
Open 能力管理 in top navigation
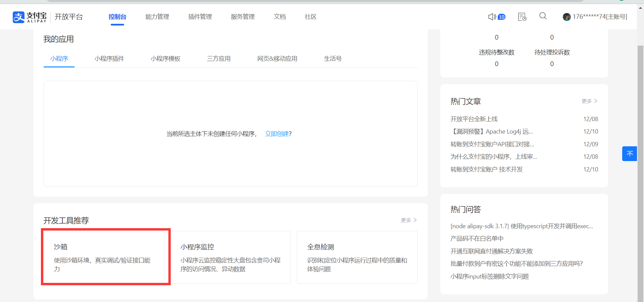(157, 17)
